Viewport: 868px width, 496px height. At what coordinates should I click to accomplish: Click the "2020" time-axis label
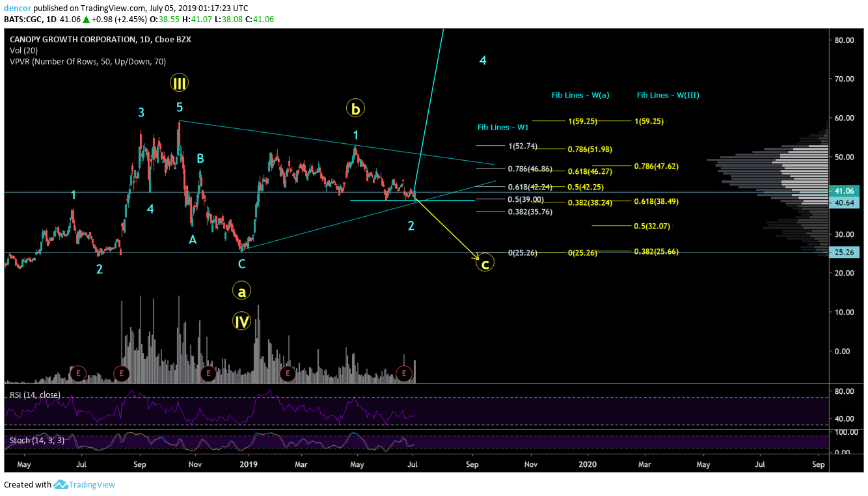pos(588,465)
